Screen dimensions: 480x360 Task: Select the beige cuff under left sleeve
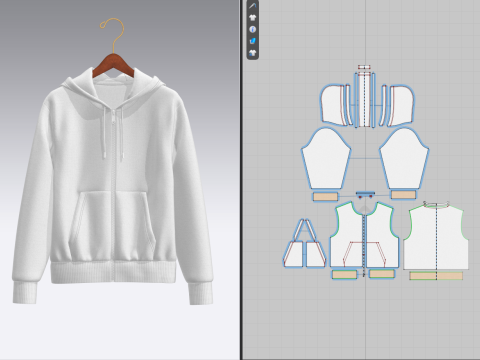point(325,196)
